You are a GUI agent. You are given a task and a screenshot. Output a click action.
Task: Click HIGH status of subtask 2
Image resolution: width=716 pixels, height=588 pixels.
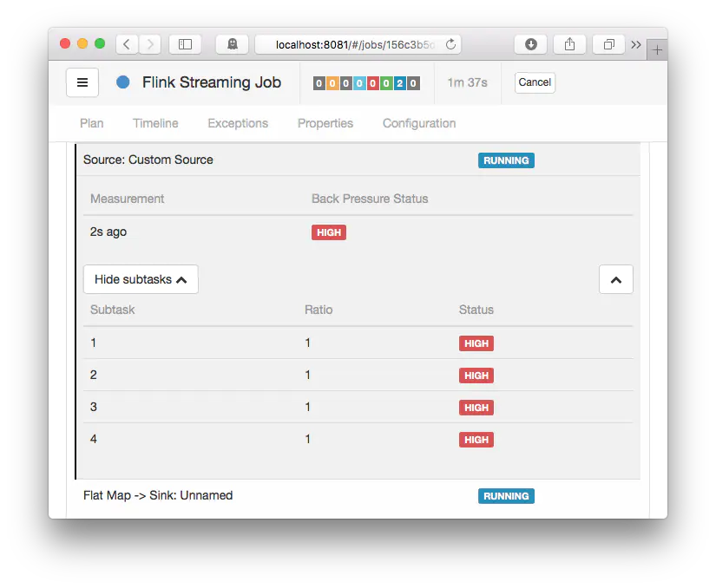coord(476,376)
